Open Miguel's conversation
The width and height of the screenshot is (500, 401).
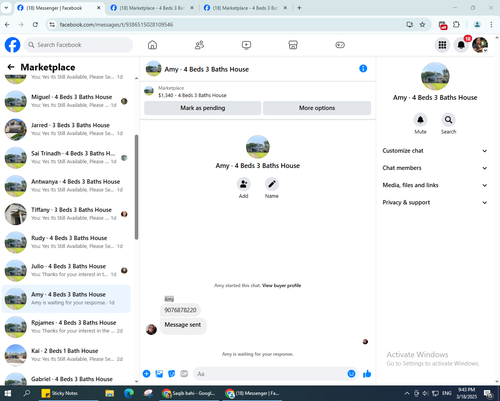coord(66,101)
